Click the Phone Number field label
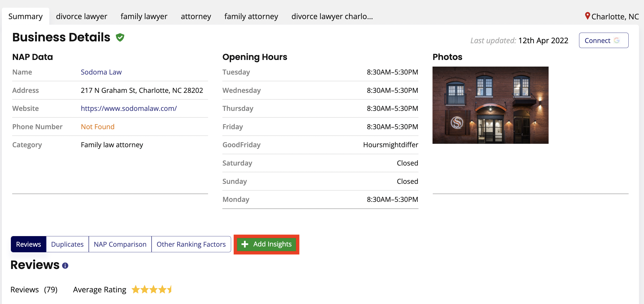The image size is (644, 304). [37, 127]
